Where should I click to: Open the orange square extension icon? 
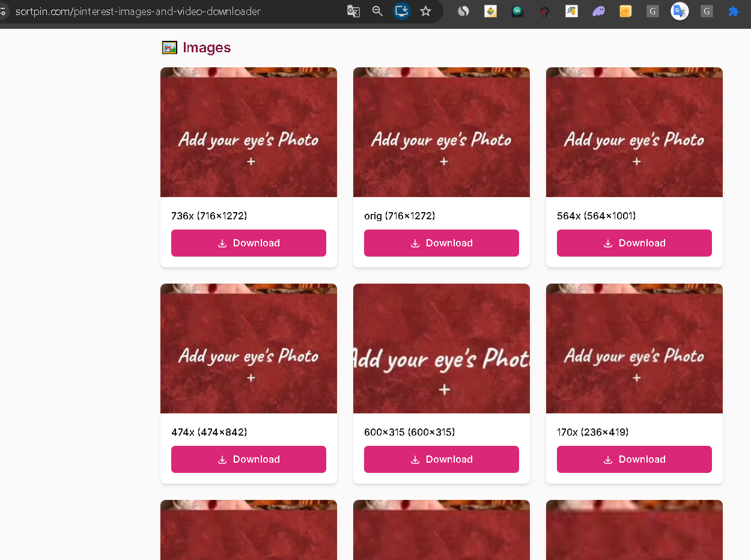625,11
